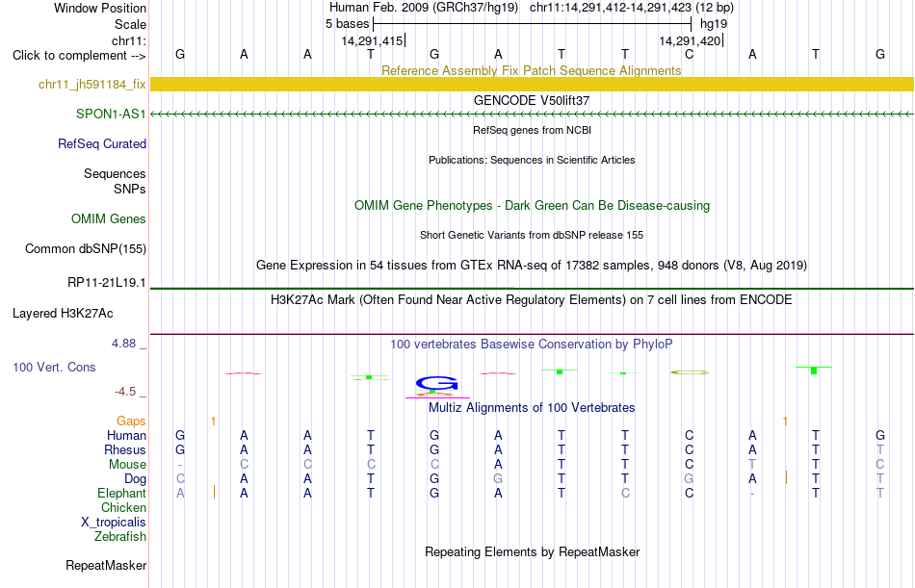Click the 'Layered H3K27Ac' track label
This screenshot has width=915, height=588.
(x=63, y=314)
